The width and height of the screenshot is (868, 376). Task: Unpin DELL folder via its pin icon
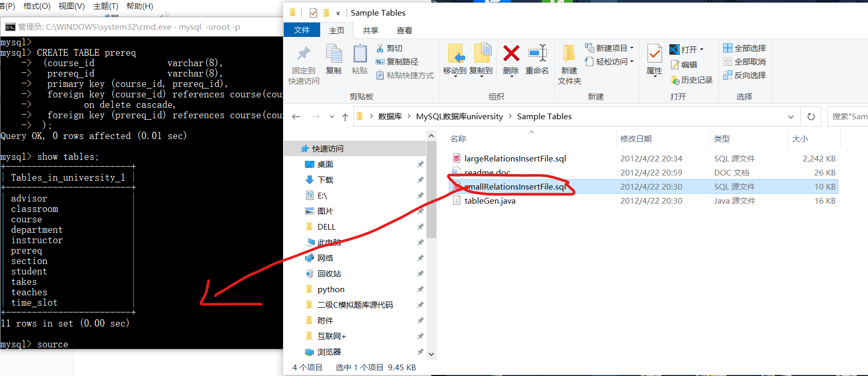point(420,227)
